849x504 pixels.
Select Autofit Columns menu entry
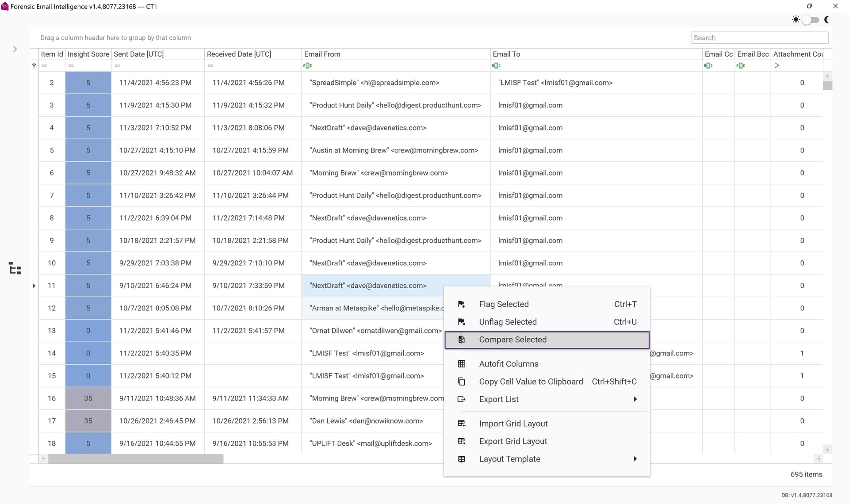pos(509,364)
